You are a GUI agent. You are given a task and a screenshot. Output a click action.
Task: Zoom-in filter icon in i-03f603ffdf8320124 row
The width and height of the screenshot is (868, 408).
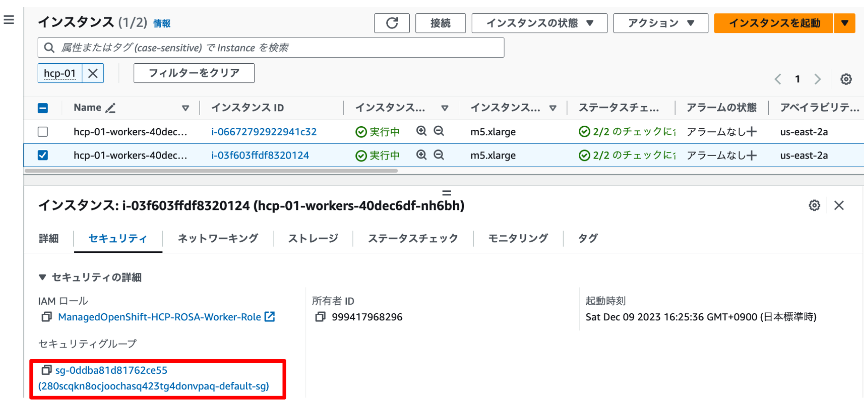[422, 155]
